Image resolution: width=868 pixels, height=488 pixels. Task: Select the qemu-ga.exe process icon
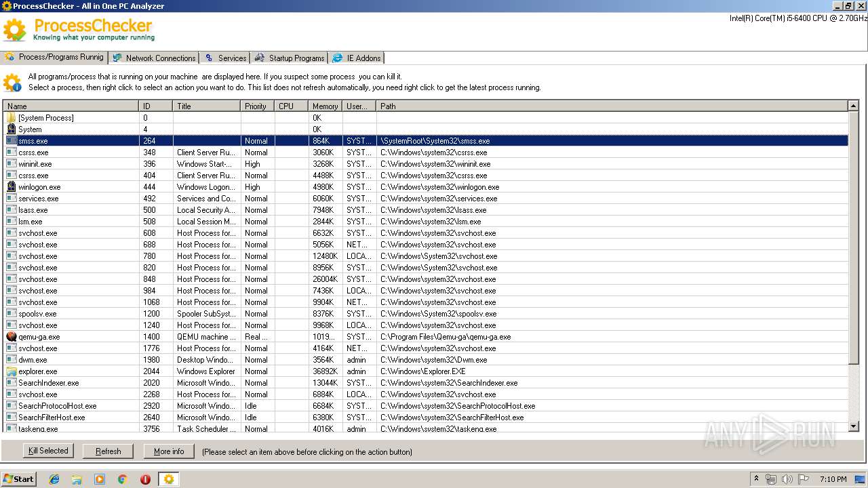click(12, 336)
